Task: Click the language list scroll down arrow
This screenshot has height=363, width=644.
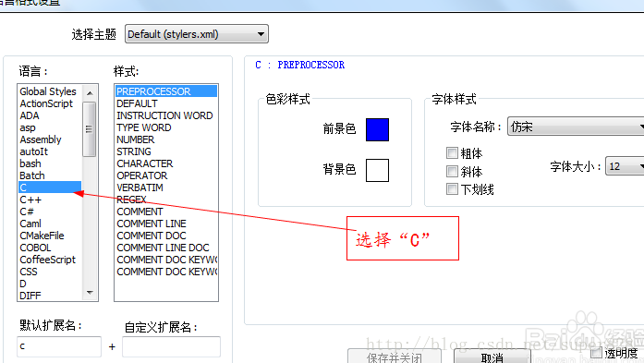Action: point(90,293)
